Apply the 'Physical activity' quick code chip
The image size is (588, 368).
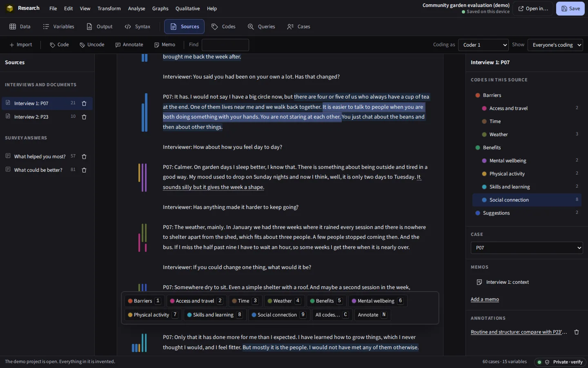[x=153, y=315]
